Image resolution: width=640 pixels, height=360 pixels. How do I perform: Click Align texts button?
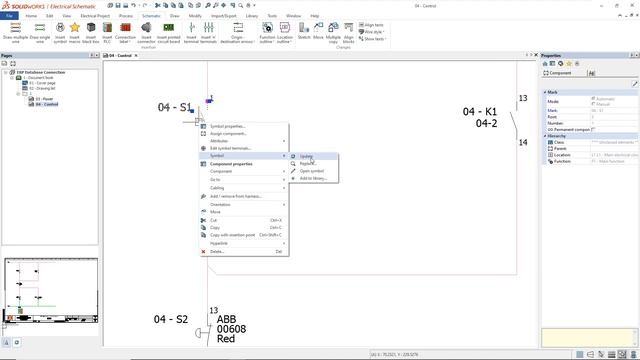pos(371,25)
